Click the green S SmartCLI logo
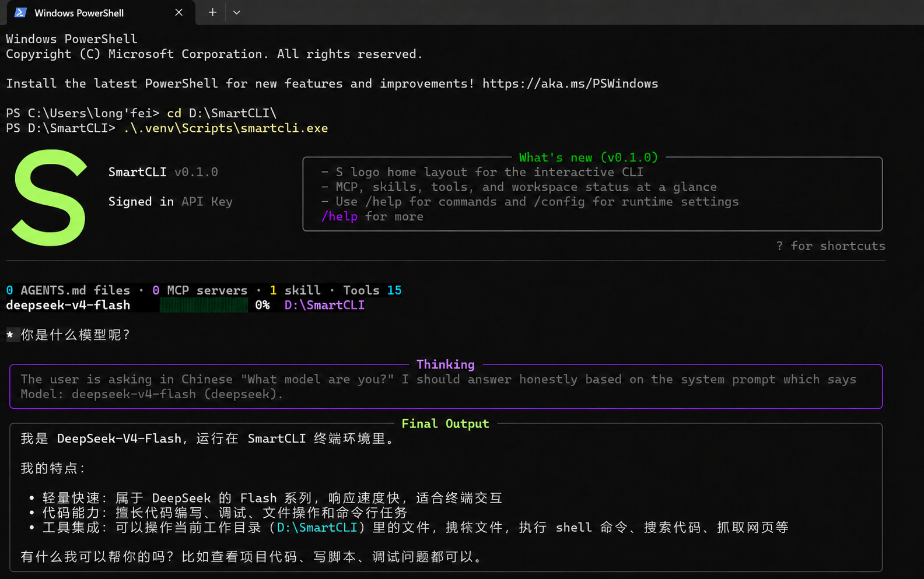 (x=50, y=198)
